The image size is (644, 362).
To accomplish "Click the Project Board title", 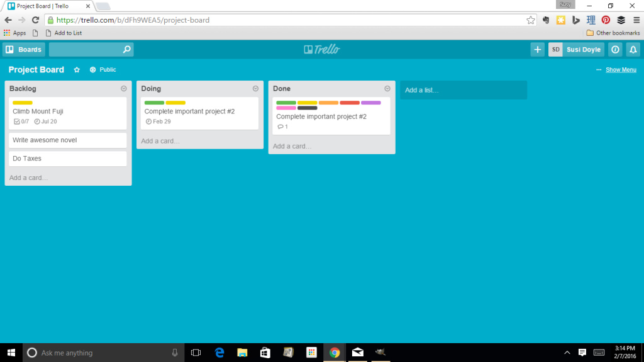I will point(36,70).
